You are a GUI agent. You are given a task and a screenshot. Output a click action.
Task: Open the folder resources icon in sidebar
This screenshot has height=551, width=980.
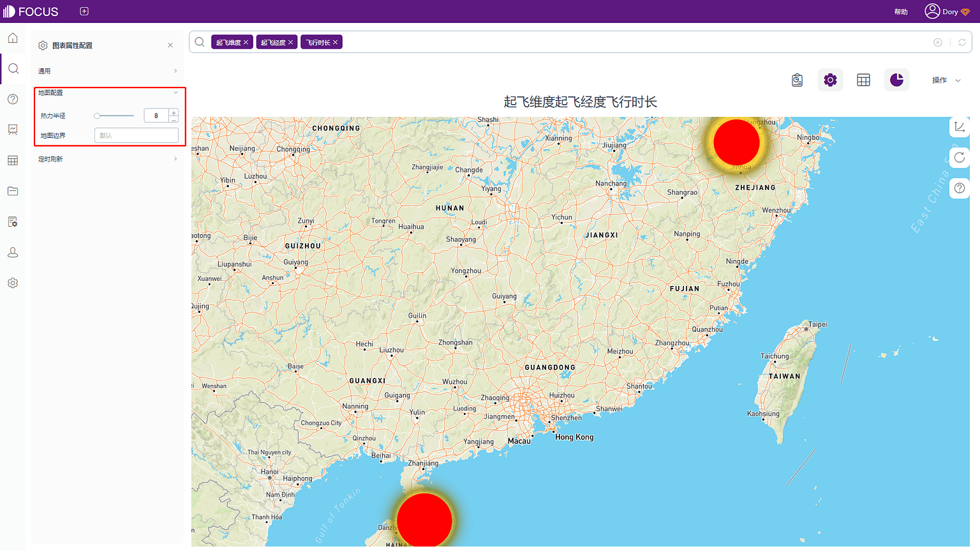(x=13, y=191)
